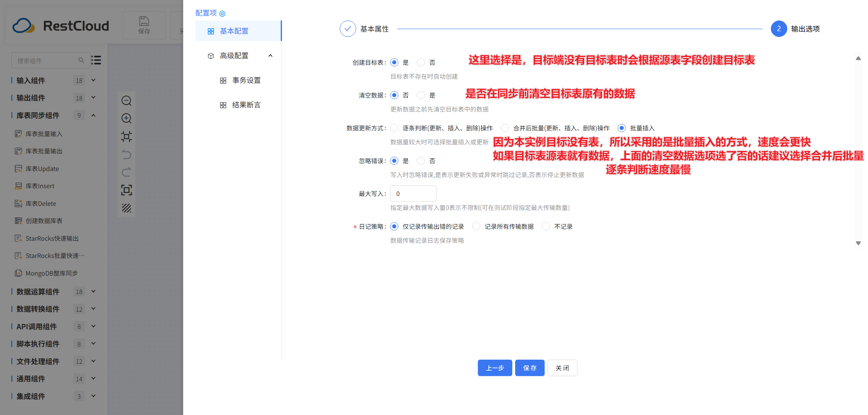Click the form scrollbar up arrow
This screenshot has width=868, height=415.
point(858,58)
